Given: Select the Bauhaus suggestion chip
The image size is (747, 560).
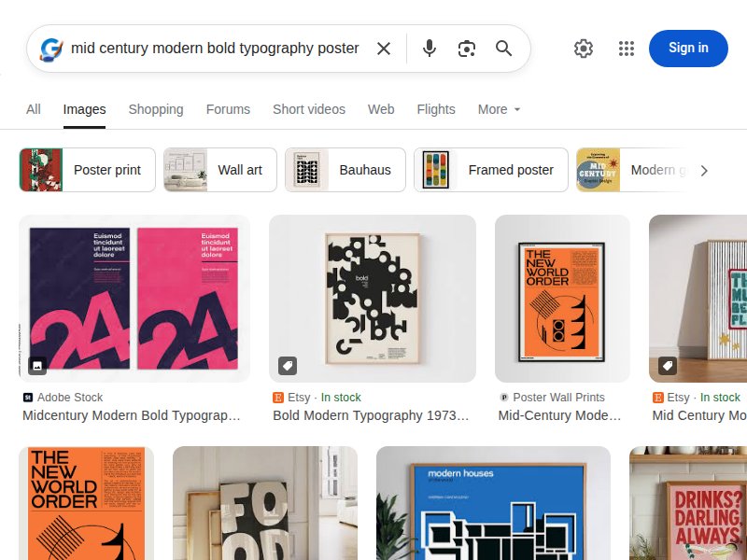Looking at the screenshot, I should pos(345,170).
